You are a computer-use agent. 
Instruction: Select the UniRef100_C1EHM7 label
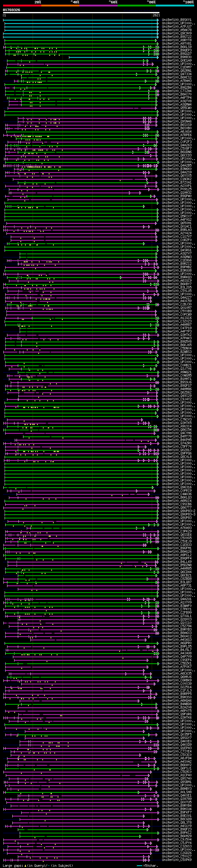click(x=176, y=67)
